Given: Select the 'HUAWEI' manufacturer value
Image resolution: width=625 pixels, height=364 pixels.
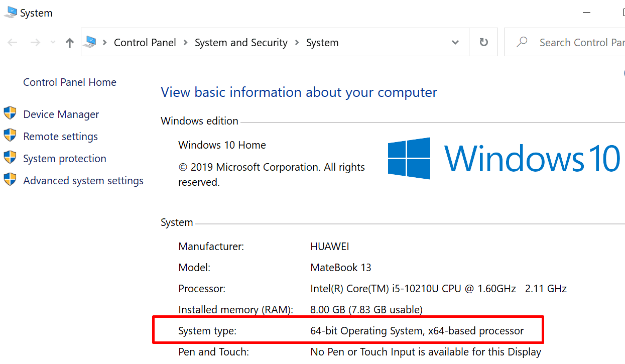Looking at the screenshot, I should coord(330,247).
